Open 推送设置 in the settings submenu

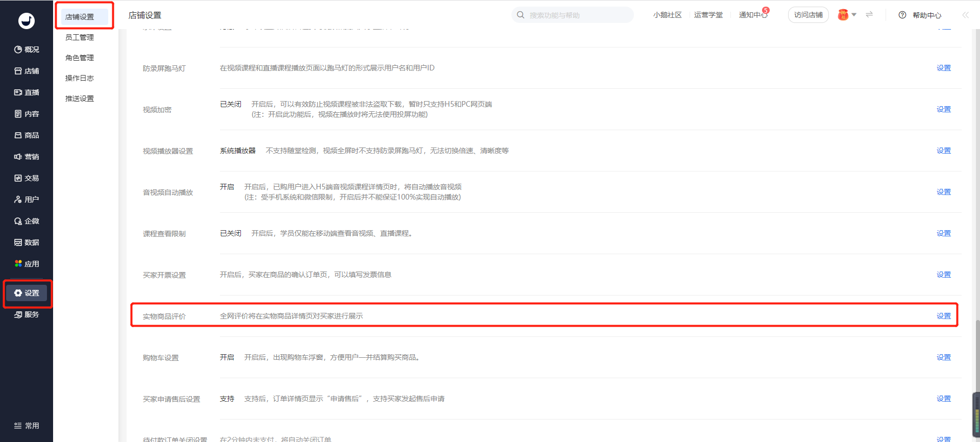(80, 99)
